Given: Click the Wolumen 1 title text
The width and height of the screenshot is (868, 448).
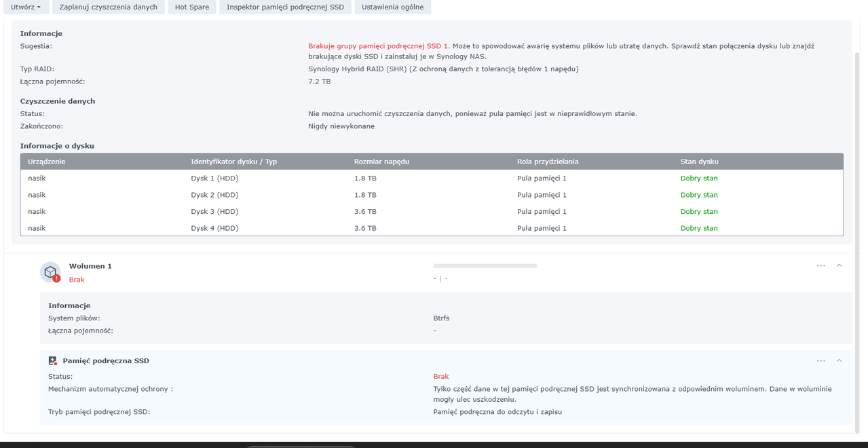Looking at the screenshot, I should click(90, 266).
